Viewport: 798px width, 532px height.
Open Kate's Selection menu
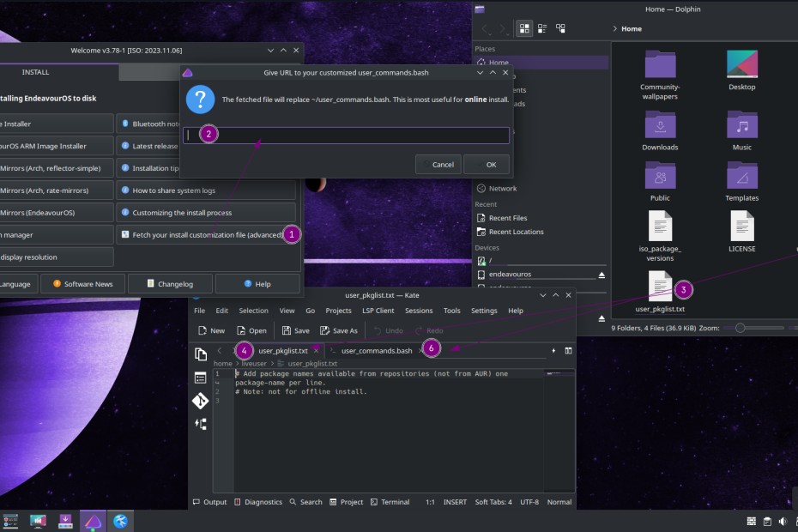tap(253, 311)
